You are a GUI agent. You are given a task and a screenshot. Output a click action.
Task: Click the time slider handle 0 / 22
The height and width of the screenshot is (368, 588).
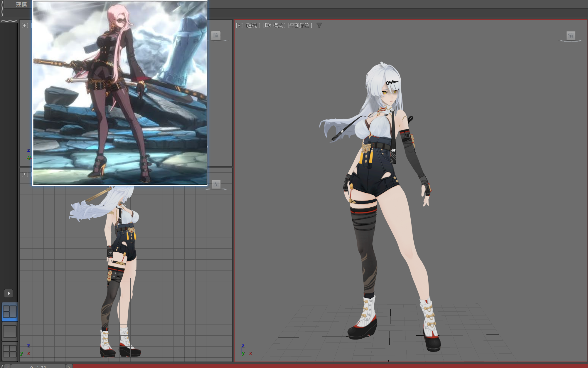click(38, 366)
